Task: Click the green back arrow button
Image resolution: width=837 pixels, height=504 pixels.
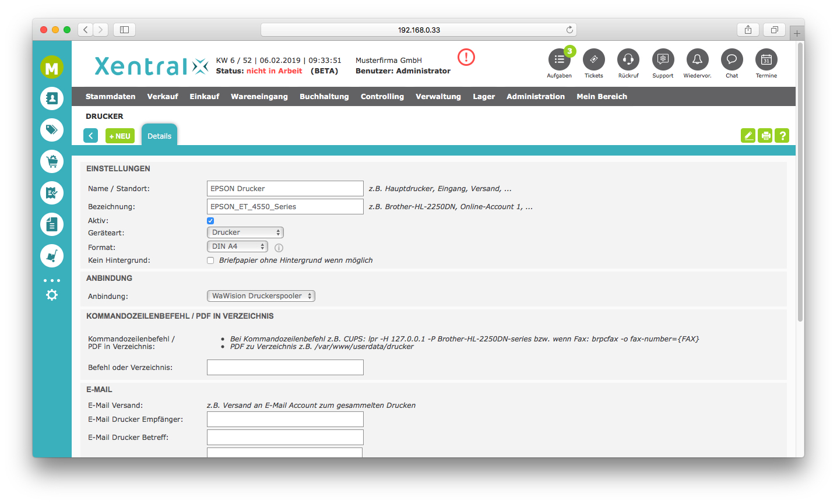Action: [x=91, y=136]
